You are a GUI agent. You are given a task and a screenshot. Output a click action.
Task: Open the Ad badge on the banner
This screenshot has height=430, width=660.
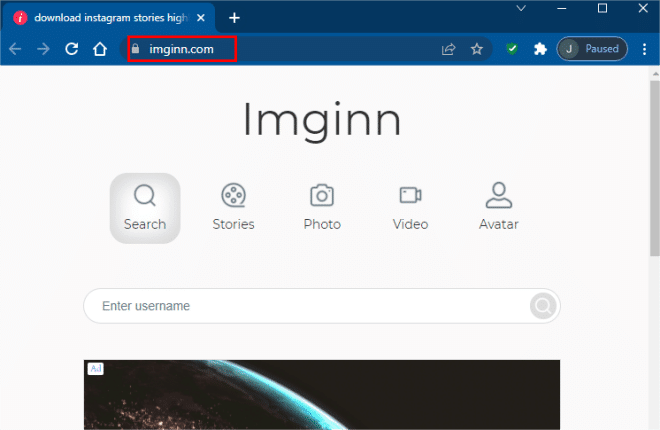point(96,369)
